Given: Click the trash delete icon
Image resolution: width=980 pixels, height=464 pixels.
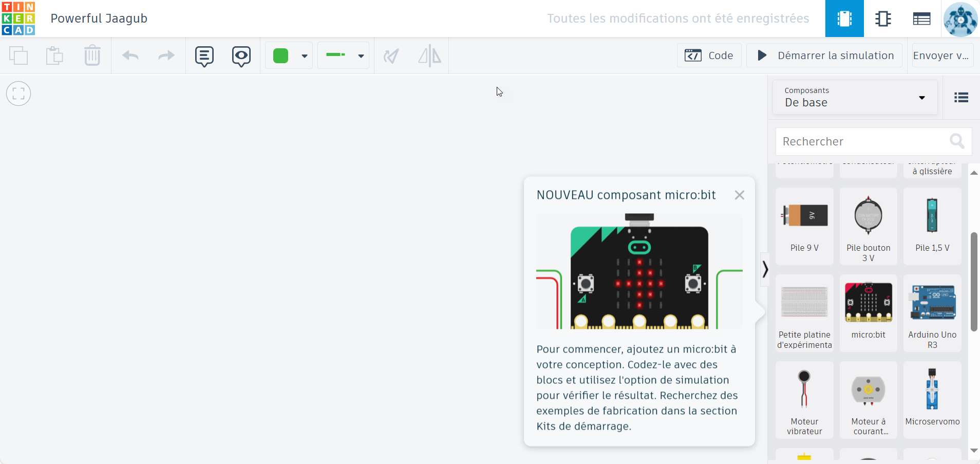Looking at the screenshot, I should point(92,55).
